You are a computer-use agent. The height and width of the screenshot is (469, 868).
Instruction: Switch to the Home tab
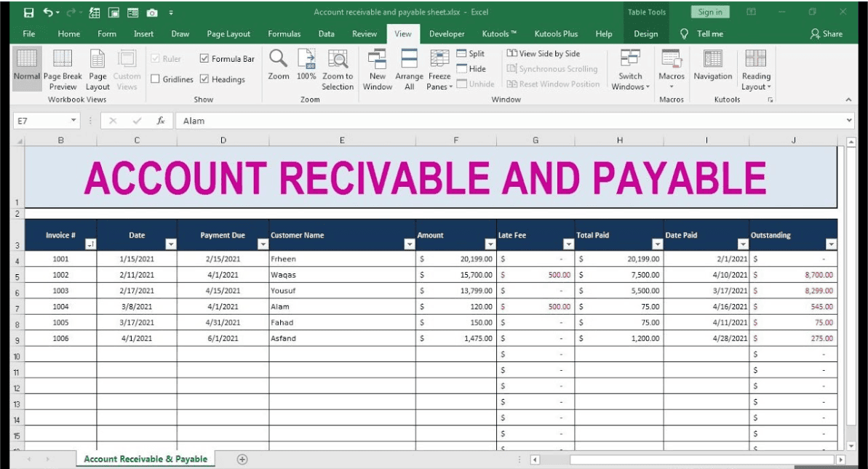(68, 33)
